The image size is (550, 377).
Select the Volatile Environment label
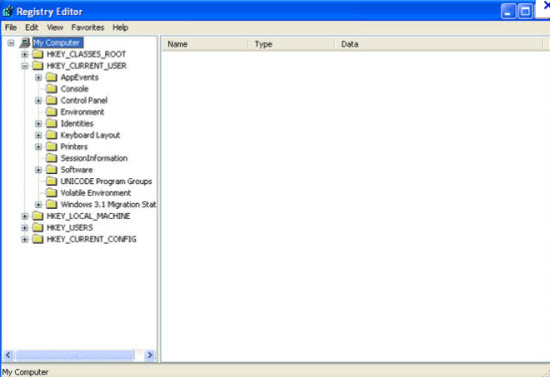pos(96,193)
